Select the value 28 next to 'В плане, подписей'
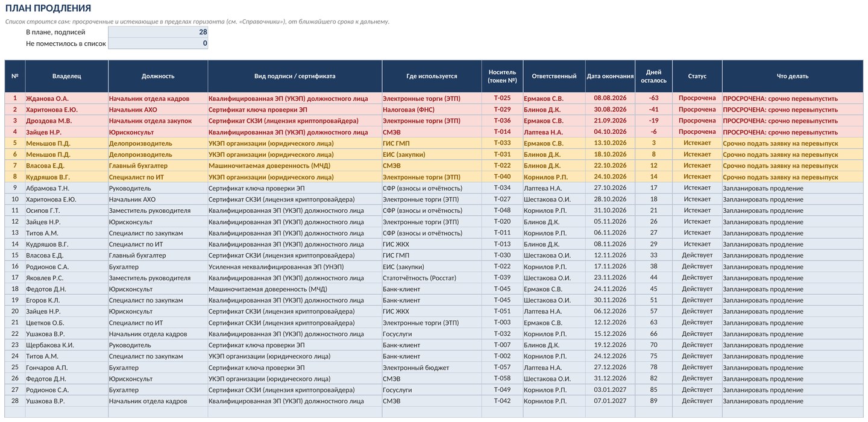The image size is (868, 422). click(158, 32)
